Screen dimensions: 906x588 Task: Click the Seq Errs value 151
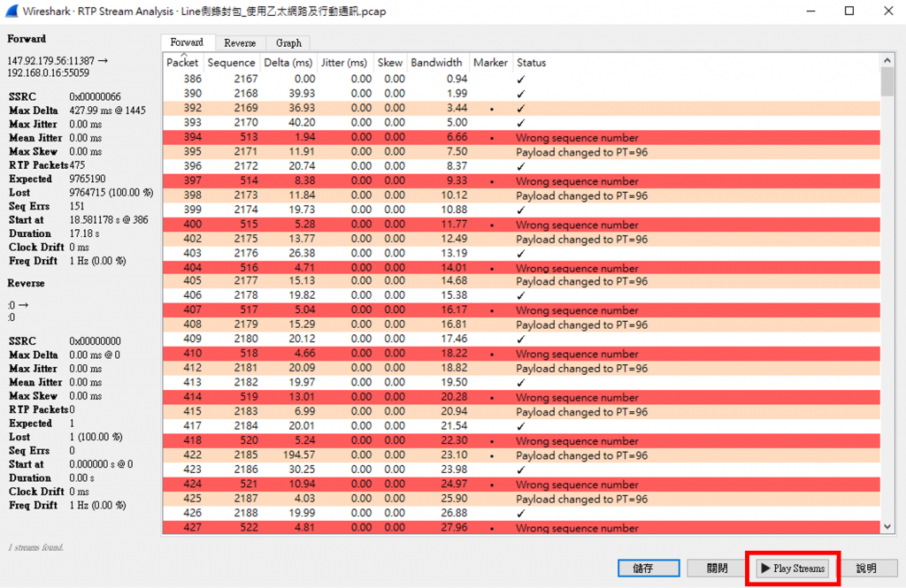click(x=77, y=206)
